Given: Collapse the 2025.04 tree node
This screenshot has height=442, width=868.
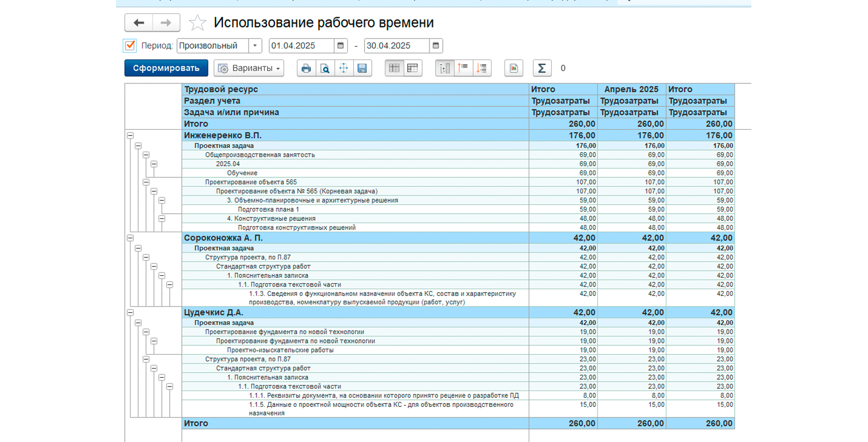Looking at the screenshot, I should click(153, 164).
